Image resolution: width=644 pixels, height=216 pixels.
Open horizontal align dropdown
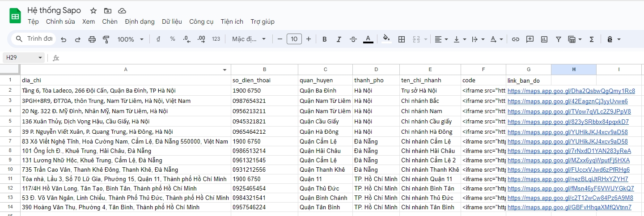441,39
